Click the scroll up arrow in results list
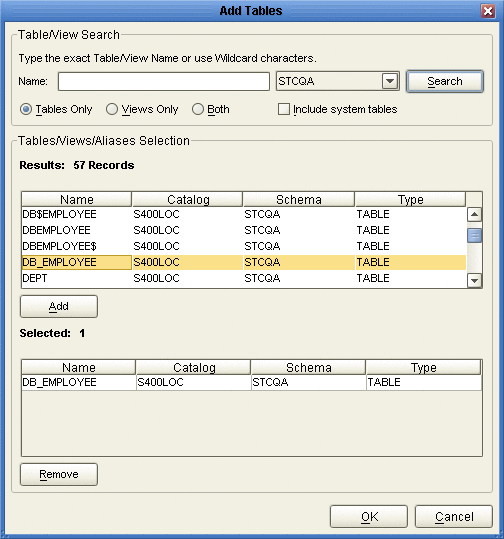 pos(474,214)
